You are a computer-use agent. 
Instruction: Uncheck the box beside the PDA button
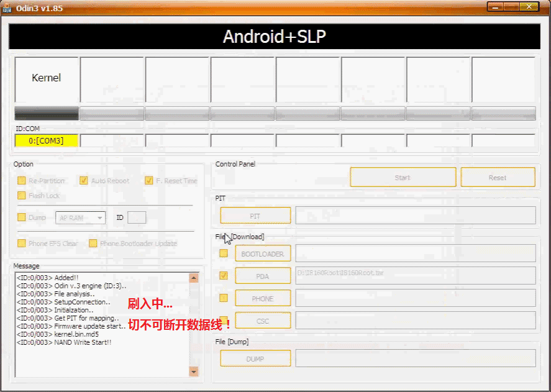coord(224,276)
